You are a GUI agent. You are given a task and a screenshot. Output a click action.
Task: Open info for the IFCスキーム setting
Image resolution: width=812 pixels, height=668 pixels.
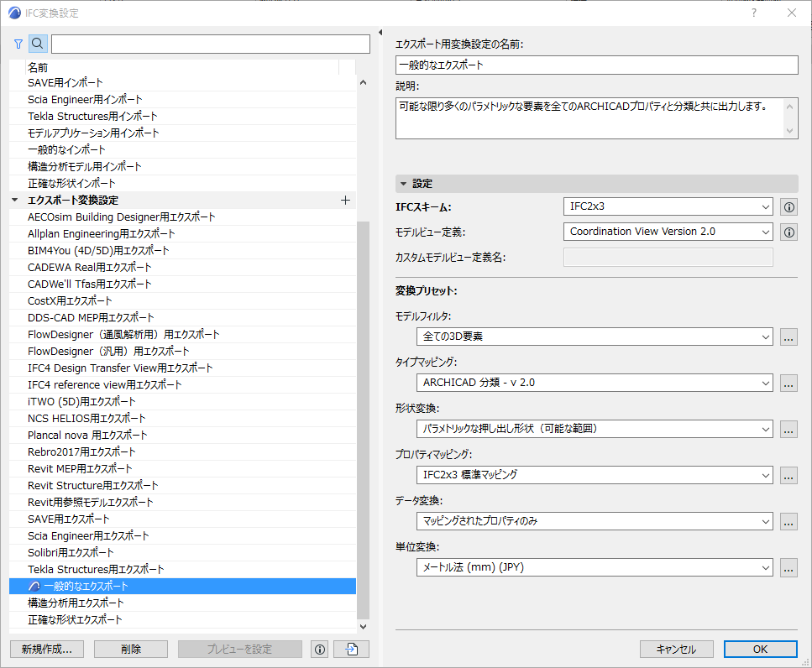point(788,206)
